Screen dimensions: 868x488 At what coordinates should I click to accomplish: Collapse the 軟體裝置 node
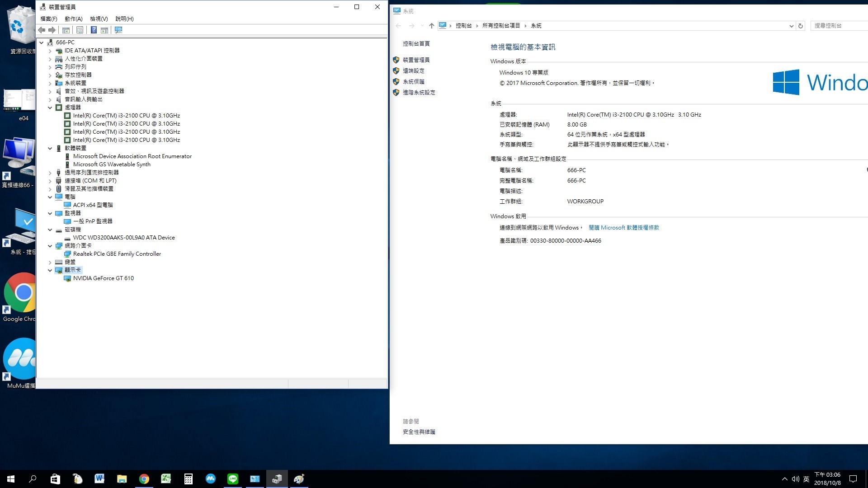[50, 148]
